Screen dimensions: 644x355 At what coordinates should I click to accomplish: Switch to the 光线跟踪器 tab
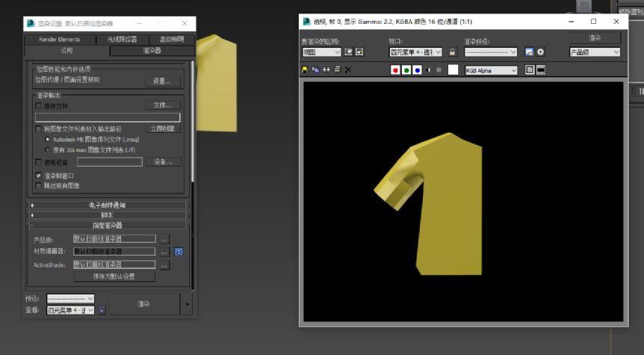pyautogui.click(x=122, y=40)
